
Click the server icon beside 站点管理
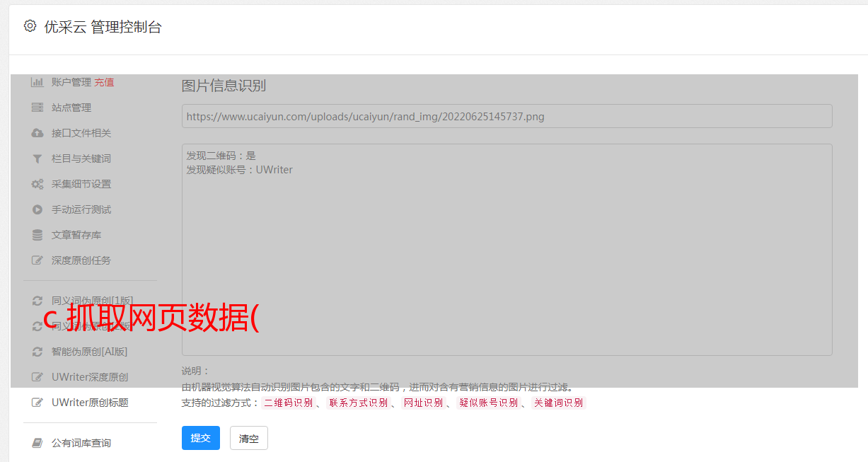point(37,108)
